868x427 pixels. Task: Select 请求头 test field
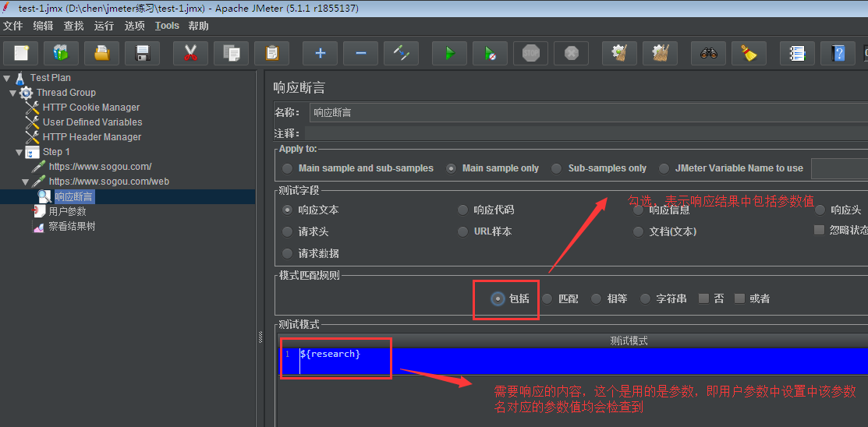point(306,231)
